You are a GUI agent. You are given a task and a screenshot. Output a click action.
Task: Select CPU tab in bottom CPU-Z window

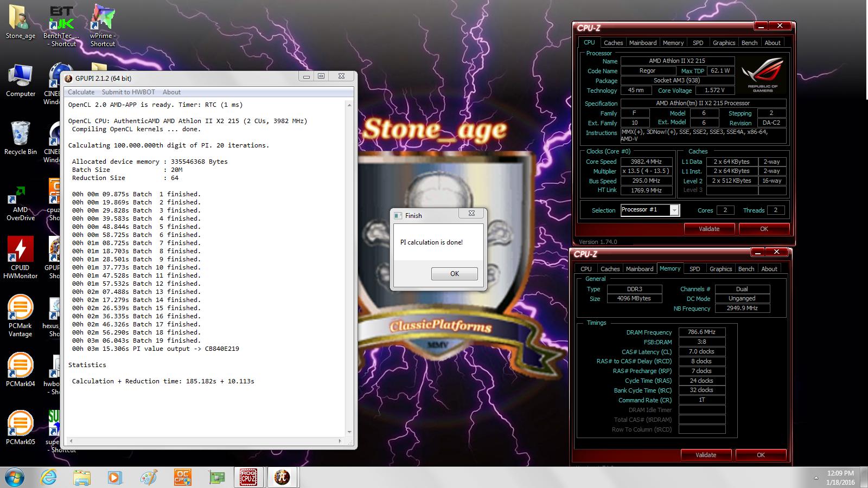[x=586, y=269]
